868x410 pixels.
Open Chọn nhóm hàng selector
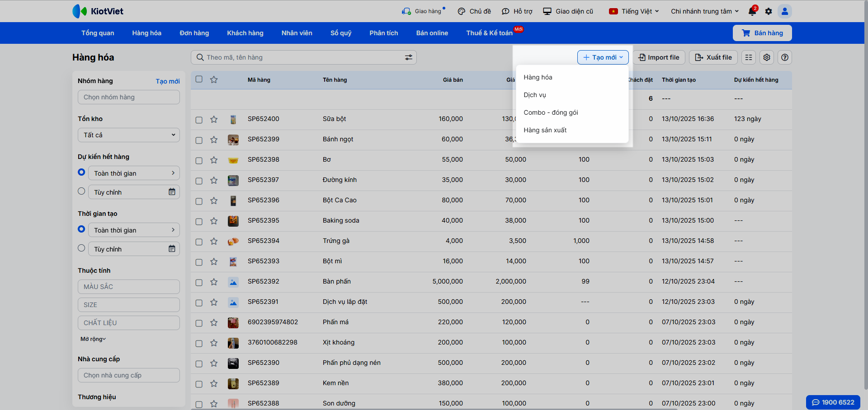click(129, 97)
